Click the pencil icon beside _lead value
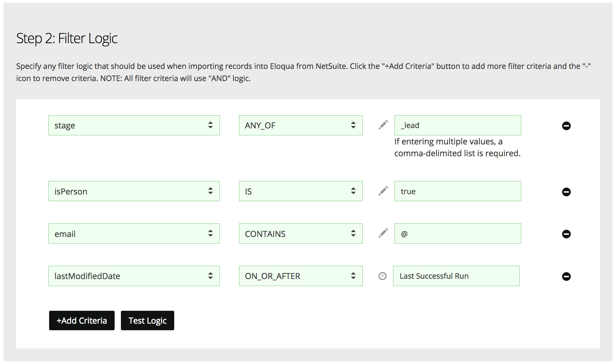 click(x=383, y=125)
